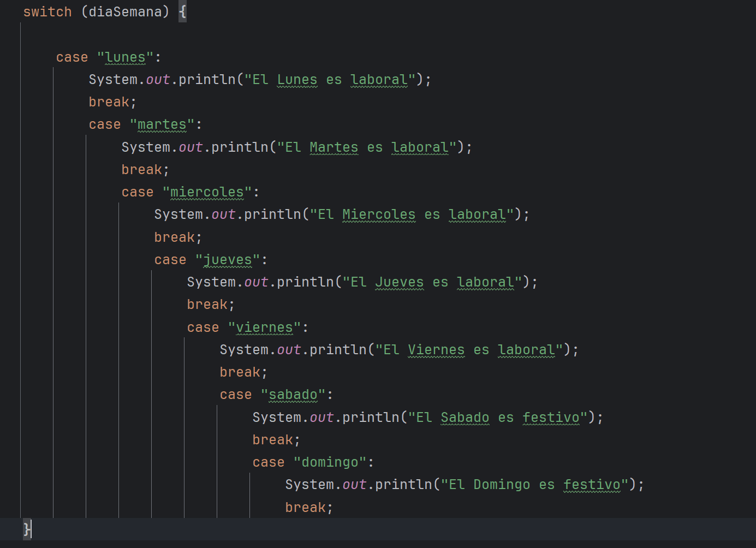This screenshot has width=756, height=548.
Task: Click the italic out field on the Lunes line
Action: [158, 80]
